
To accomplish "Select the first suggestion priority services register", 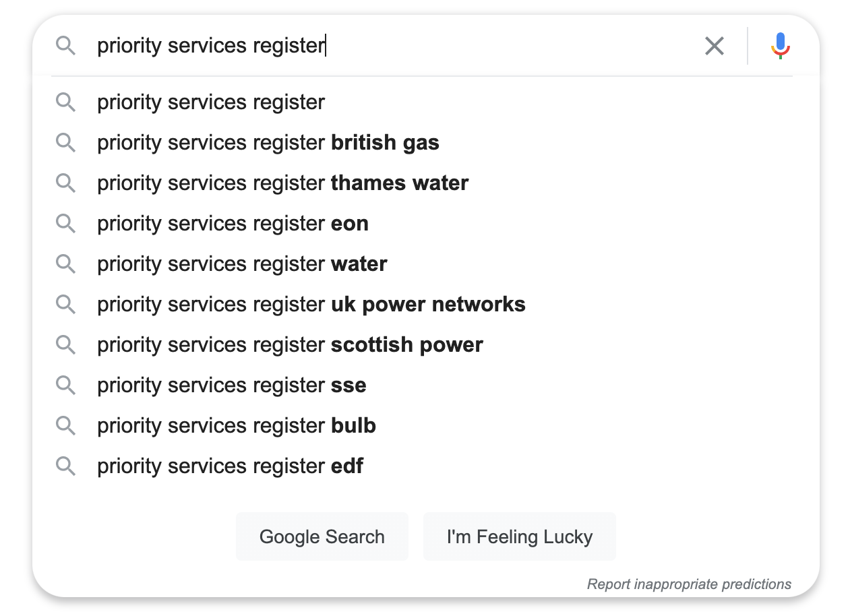I will click(426, 102).
